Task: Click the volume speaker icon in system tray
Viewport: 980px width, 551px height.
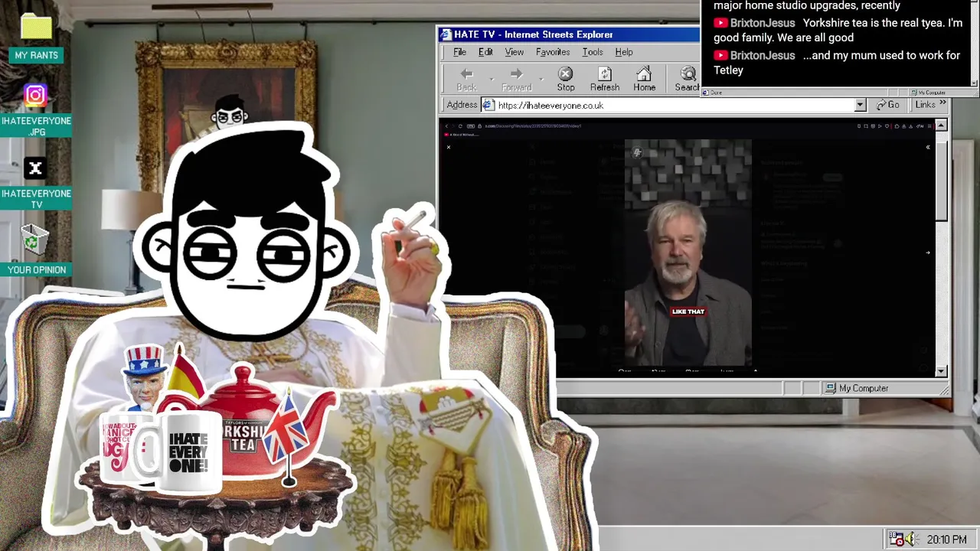Action: click(x=911, y=540)
